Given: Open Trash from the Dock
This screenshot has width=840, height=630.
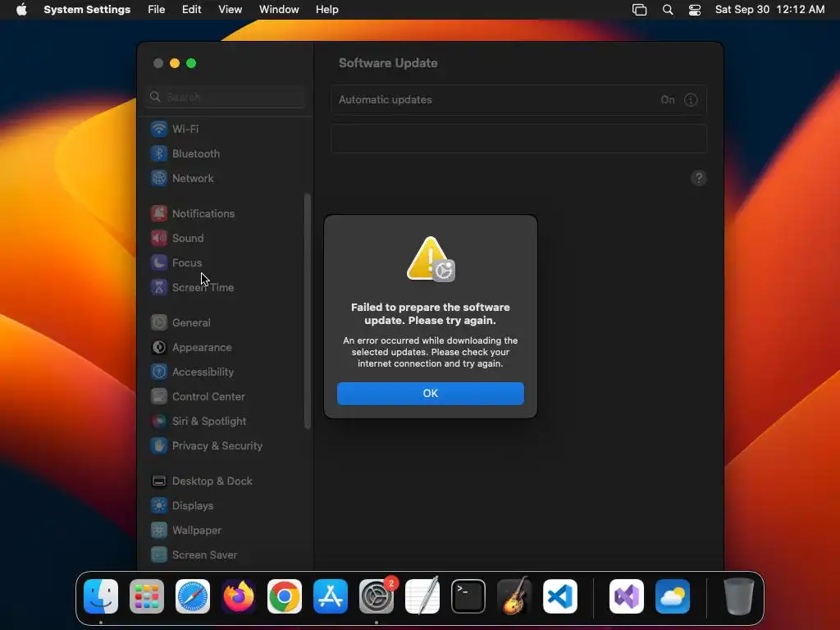Looking at the screenshot, I should click(739, 596).
